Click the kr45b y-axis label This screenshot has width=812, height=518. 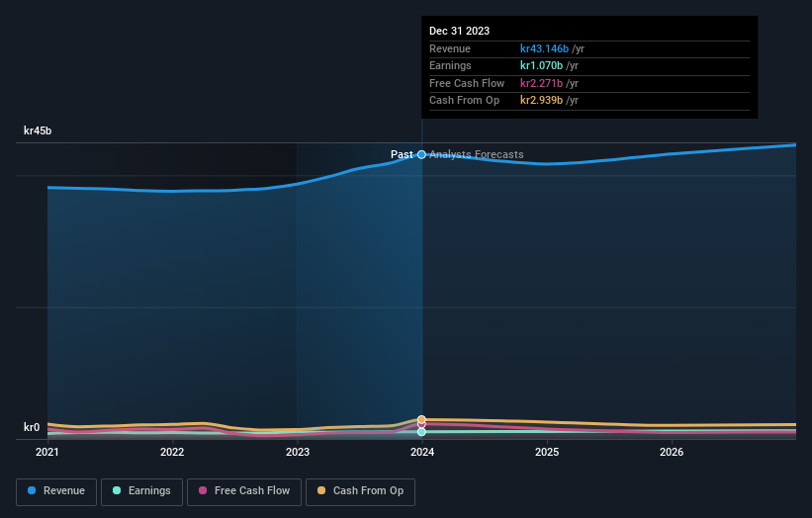click(38, 130)
